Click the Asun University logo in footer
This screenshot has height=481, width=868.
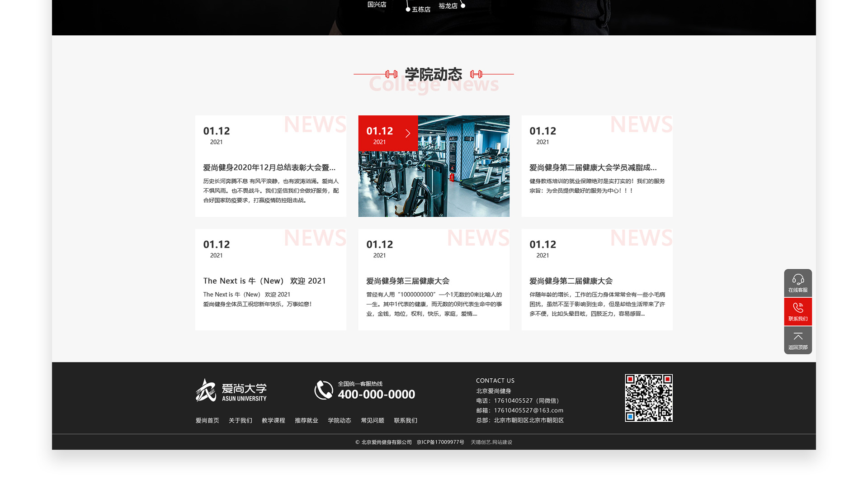tap(231, 391)
